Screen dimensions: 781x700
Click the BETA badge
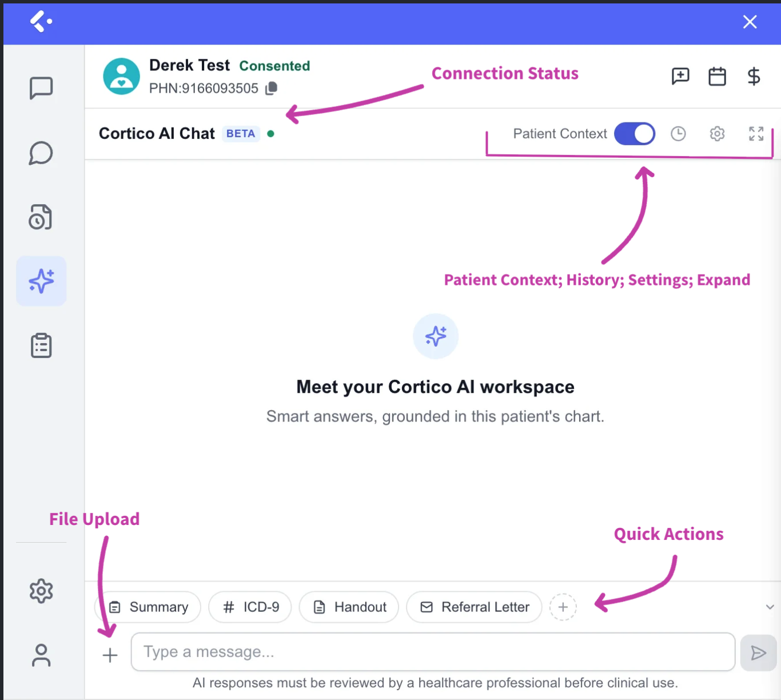241,134
